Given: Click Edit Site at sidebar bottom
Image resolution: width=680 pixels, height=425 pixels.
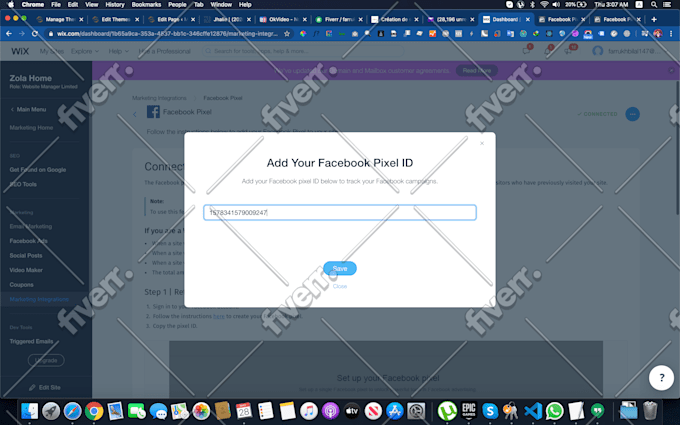Looking at the screenshot, I should [45, 387].
